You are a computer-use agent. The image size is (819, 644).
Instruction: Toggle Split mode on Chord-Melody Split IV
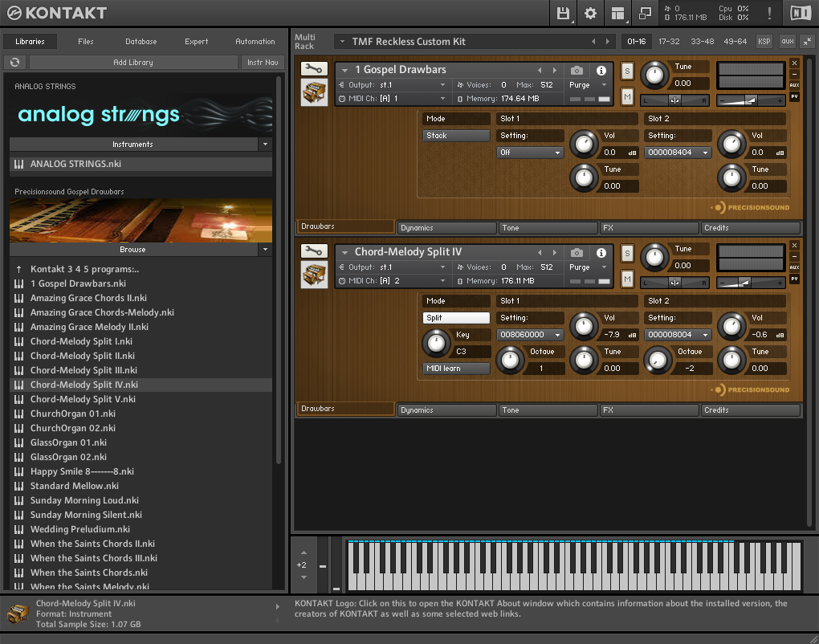(456, 317)
